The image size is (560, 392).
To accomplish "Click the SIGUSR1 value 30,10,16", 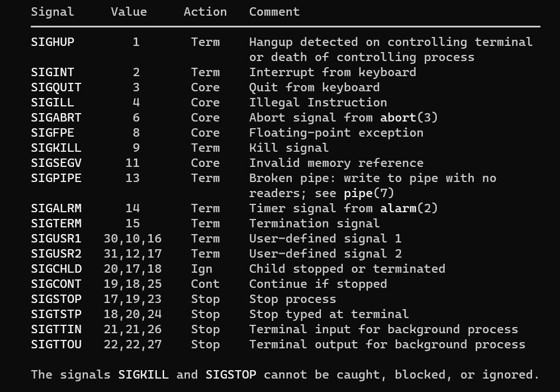I will coord(133,239).
